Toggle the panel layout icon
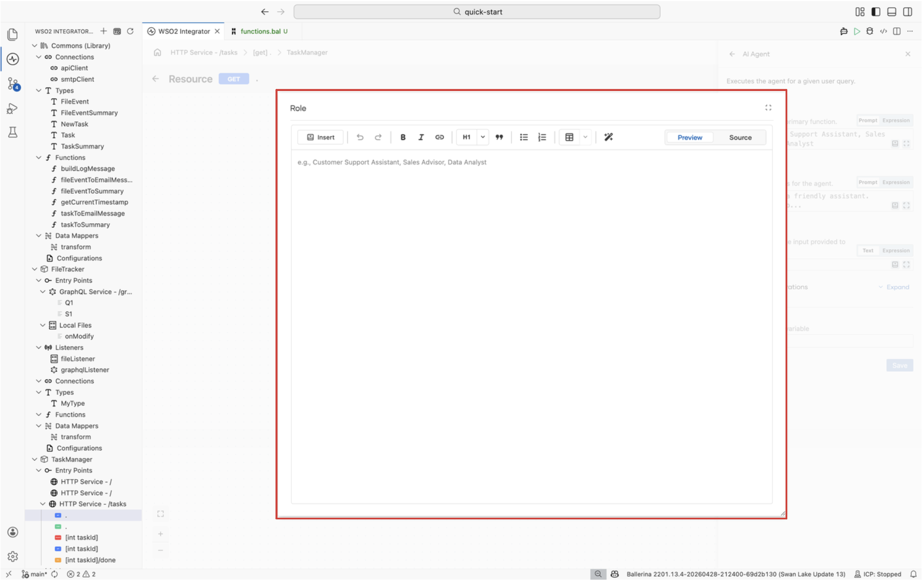924x582 pixels. click(892, 12)
